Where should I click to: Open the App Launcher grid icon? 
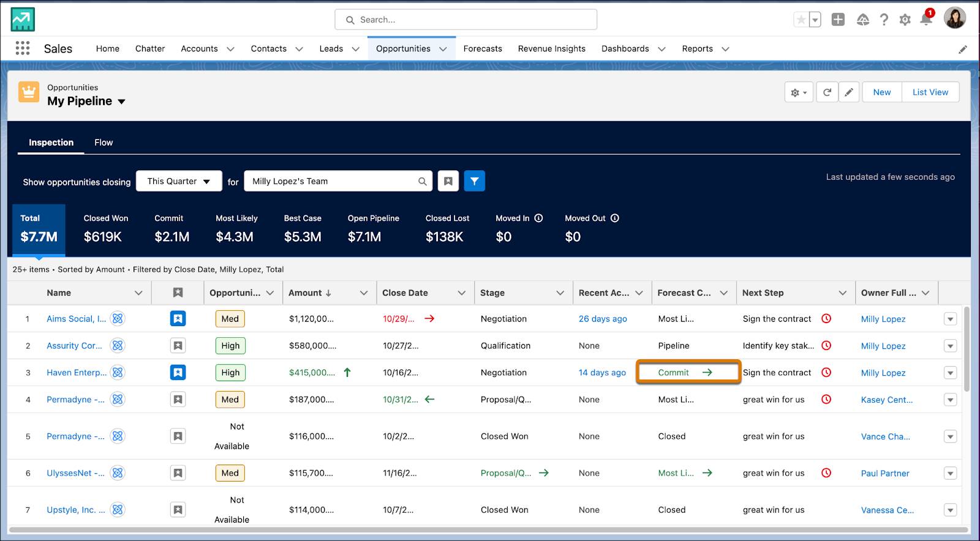point(23,48)
